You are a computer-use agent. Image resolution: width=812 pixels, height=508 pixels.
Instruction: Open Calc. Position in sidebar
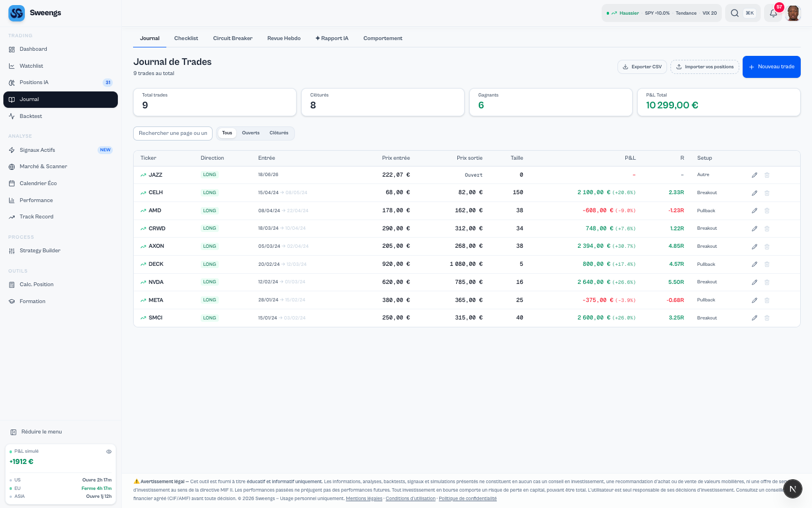[60, 284]
